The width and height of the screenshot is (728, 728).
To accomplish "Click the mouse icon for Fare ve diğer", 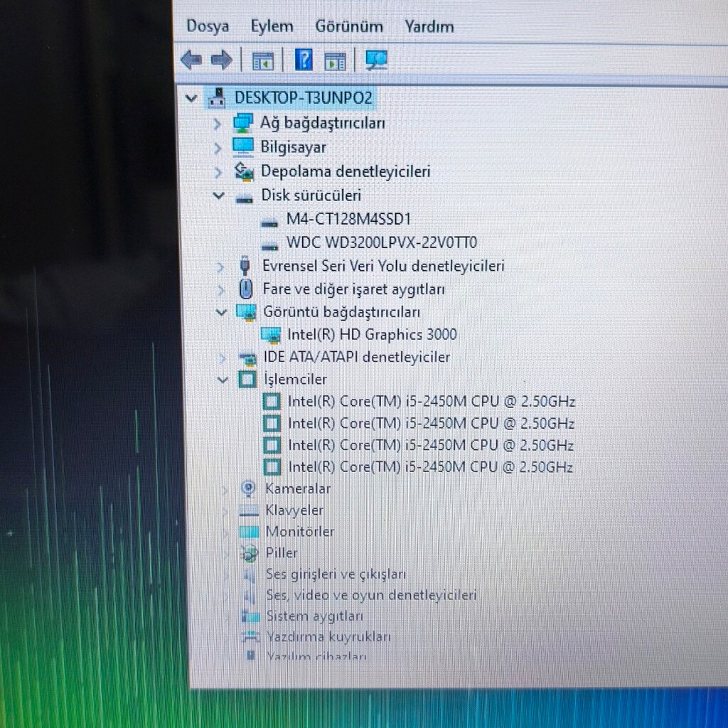I will [x=245, y=289].
